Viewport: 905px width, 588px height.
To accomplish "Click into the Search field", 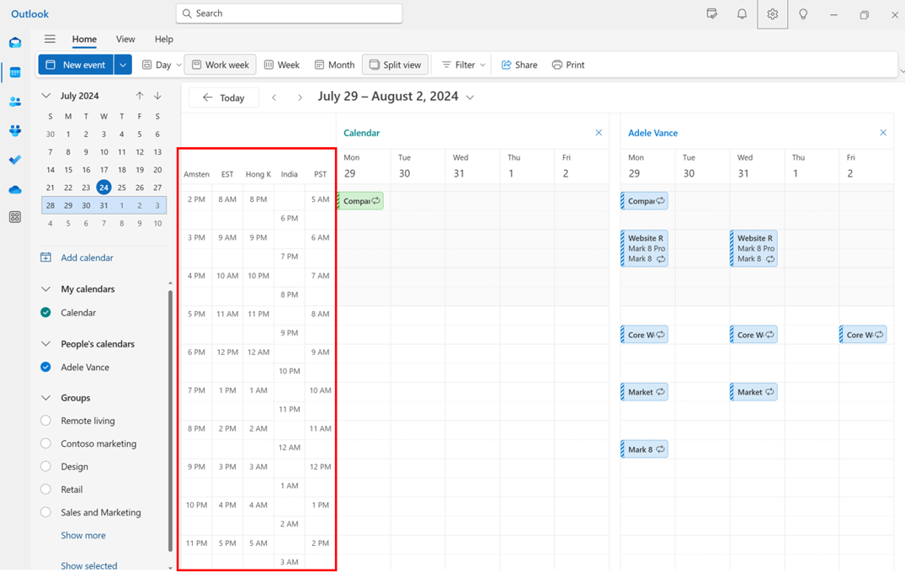I will pos(289,13).
